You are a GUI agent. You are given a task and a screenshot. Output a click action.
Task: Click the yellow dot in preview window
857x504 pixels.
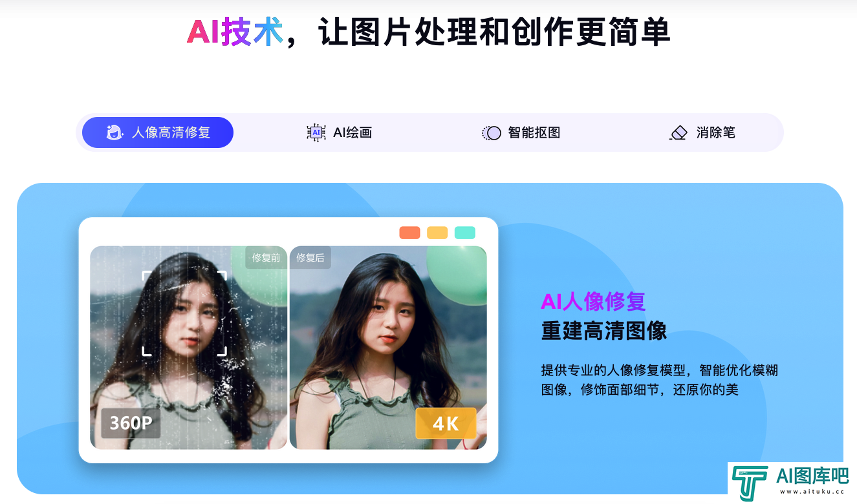[x=437, y=233]
